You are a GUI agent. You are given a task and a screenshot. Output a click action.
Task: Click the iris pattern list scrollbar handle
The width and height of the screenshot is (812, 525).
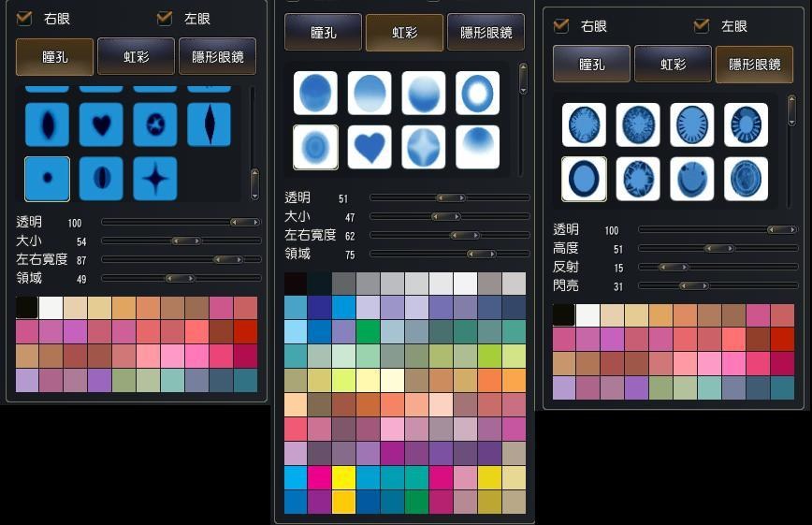pyautogui.click(x=523, y=79)
